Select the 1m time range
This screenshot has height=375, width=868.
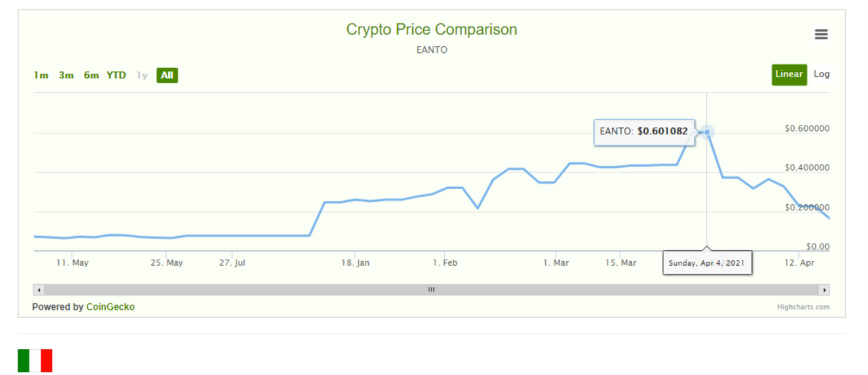click(x=41, y=75)
